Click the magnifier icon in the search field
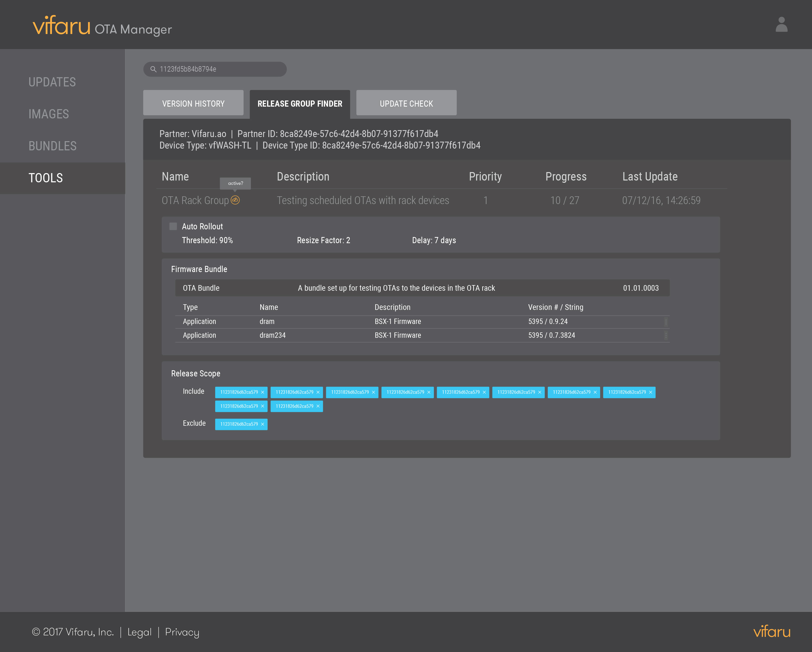Viewport: 812px width, 652px height. click(x=153, y=69)
